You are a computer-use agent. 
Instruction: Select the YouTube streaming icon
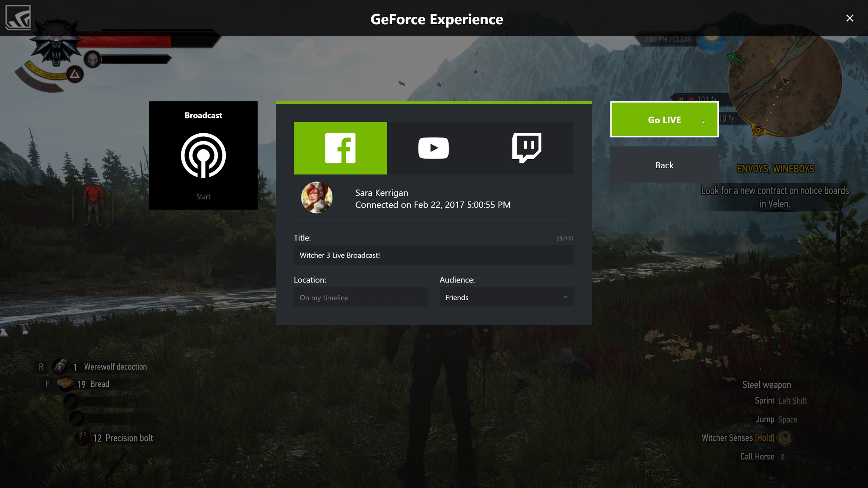(x=433, y=148)
